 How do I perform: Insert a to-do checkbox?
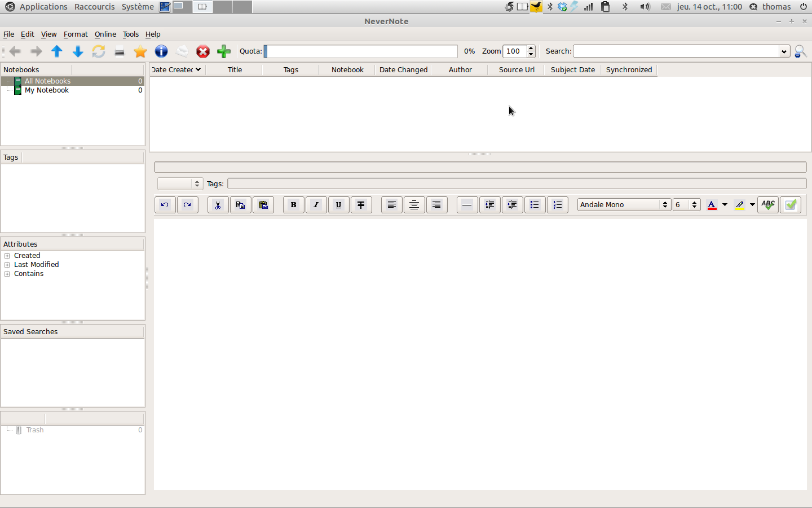[x=791, y=205]
